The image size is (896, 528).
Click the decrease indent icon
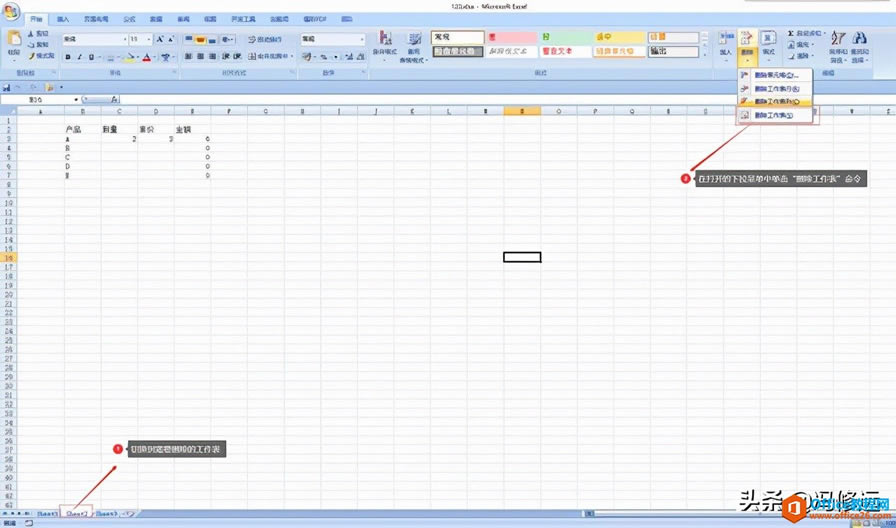[226, 57]
